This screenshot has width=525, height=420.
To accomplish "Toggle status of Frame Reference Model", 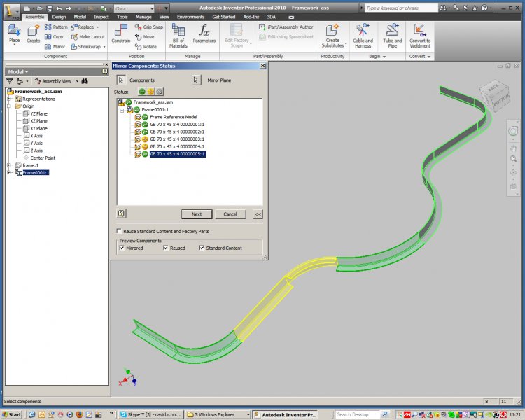I will coord(145,117).
